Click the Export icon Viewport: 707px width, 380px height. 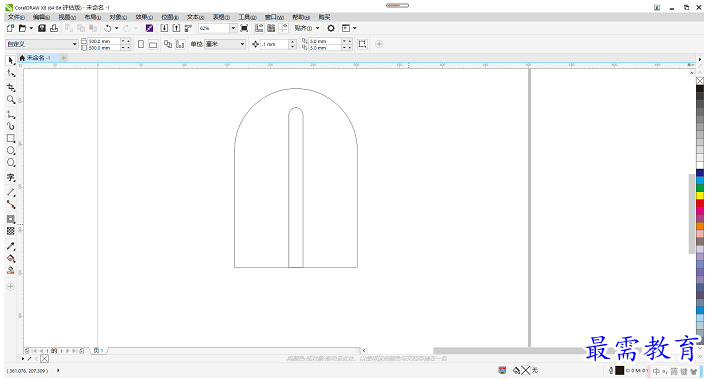tap(176, 28)
